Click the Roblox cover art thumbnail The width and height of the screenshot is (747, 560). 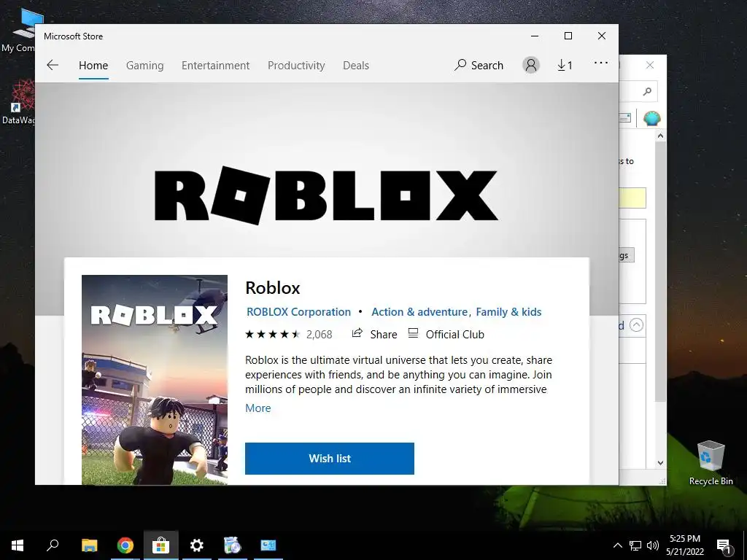point(155,380)
